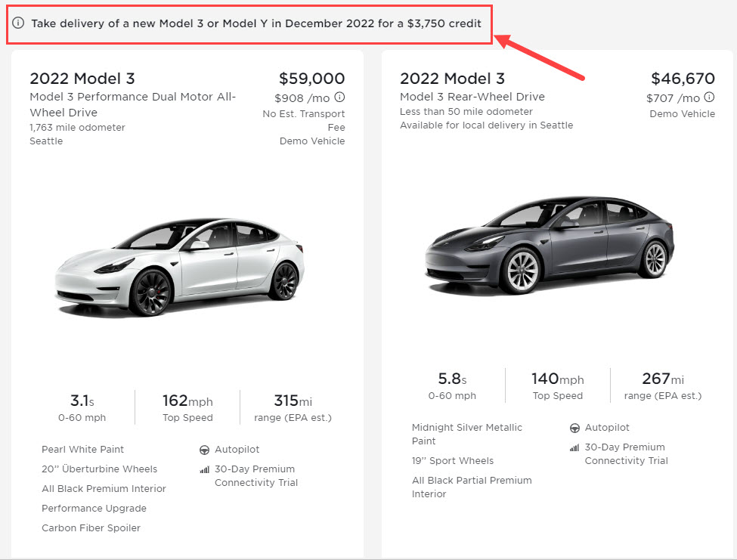Viewport: 737px width, 560px height.
Task: Click connectivity signal icon on white Model 3
Action: (x=204, y=469)
